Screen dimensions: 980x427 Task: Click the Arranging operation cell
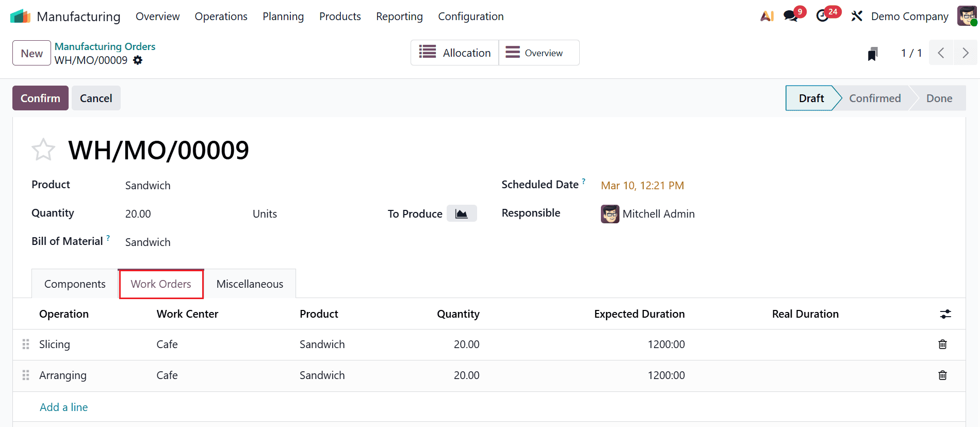(63, 375)
